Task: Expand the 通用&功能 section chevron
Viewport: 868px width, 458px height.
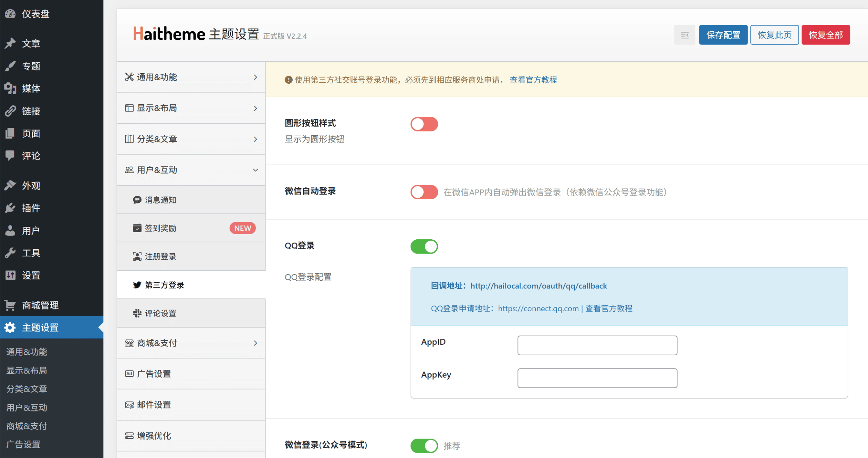Action: 255,77
